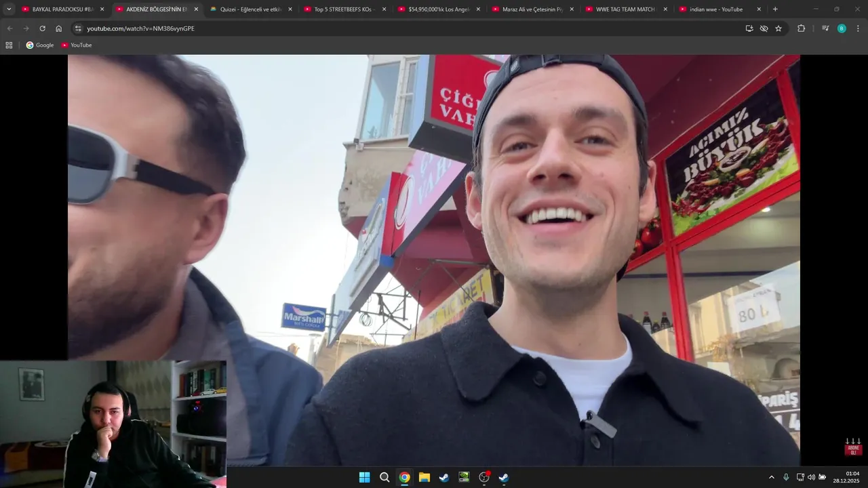Switch to the $54,950,000 Los Angeles tab
This screenshot has height=488, width=868.
[438, 9]
